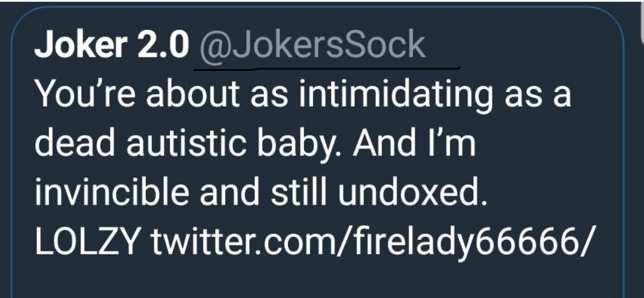
Task: Click the word LOLZY in the tweet
Action: (89, 243)
